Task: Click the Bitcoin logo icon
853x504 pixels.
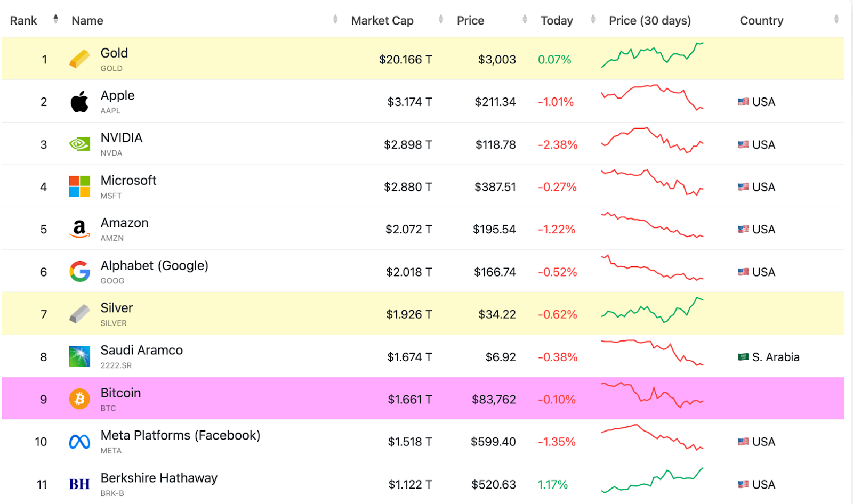Action: click(79, 399)
